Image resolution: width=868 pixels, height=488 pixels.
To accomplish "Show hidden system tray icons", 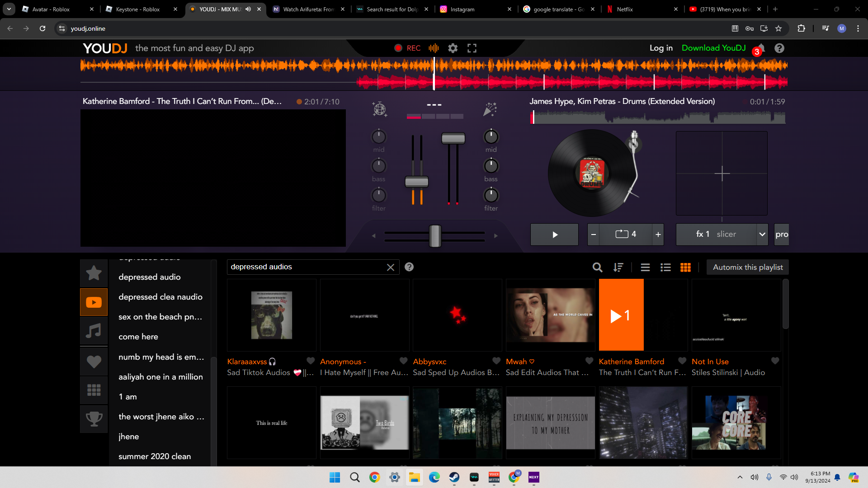I will point(740,477).
